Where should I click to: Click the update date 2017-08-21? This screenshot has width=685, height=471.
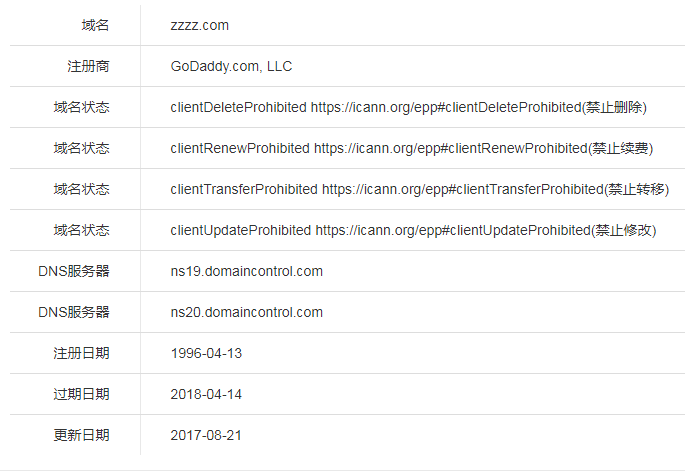click(x=206, y=435)
